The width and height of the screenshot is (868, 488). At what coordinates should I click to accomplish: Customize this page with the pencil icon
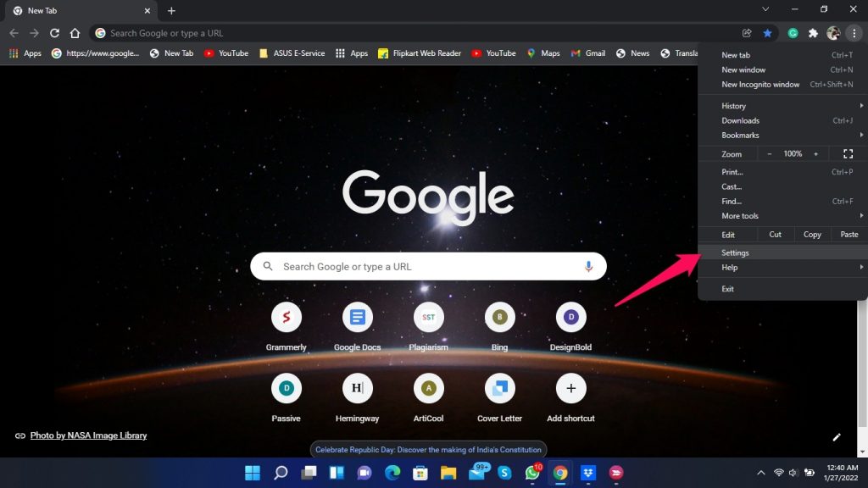(x=837, y=437)
